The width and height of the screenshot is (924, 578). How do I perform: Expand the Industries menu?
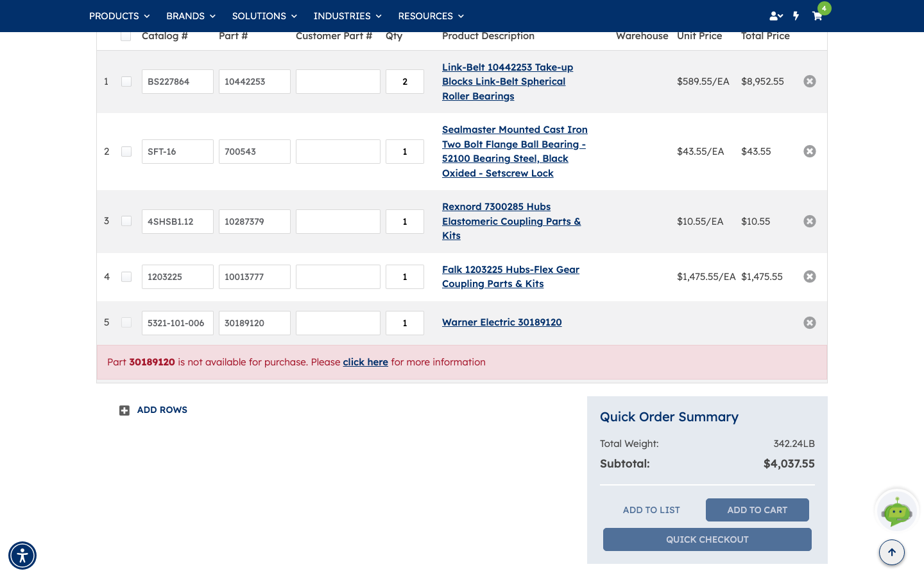pyautogui.click(x=347, y=16)
